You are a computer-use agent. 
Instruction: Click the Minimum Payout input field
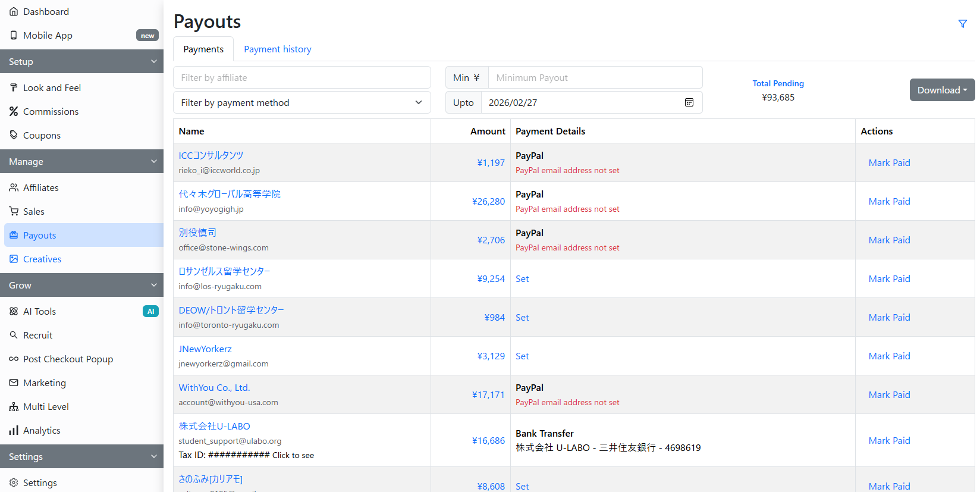point(595,78)
